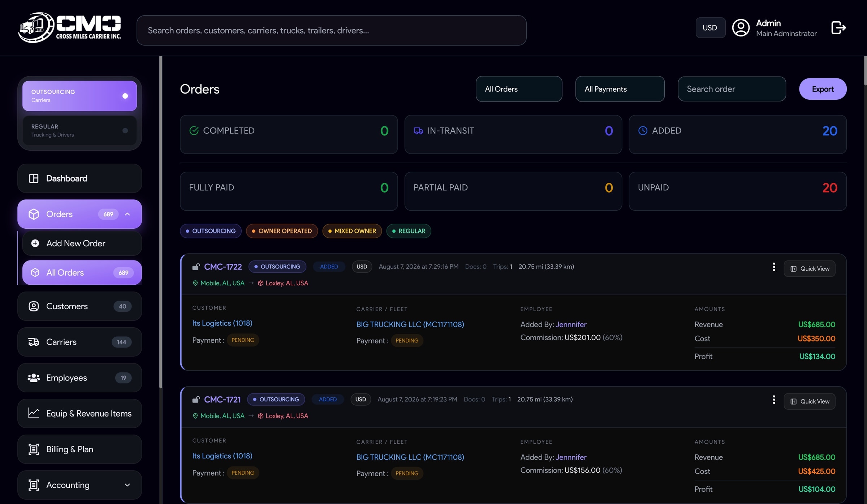The width and height of the screenshot is (867, 504).
Task: Toggle the Owner Operated filter chip
Action: coord(282,231)
